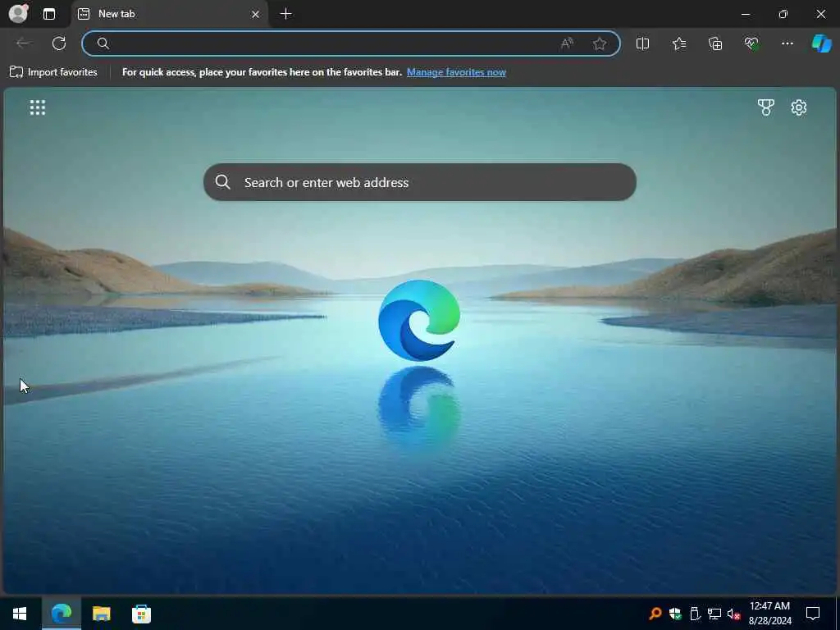This screenshot has height=630, width=840.
Task: Open the app launcher grid
Action: click(38, 107)
